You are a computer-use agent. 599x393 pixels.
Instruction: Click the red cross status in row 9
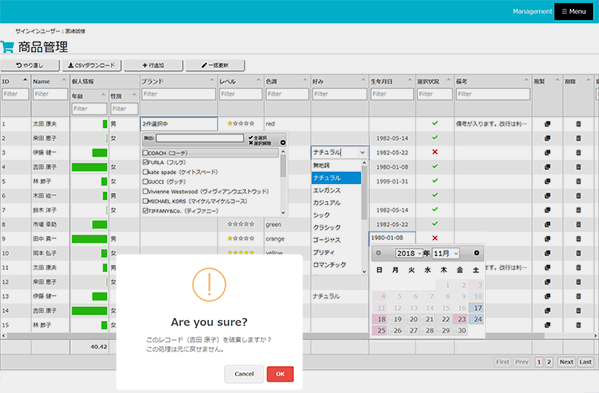435,238
